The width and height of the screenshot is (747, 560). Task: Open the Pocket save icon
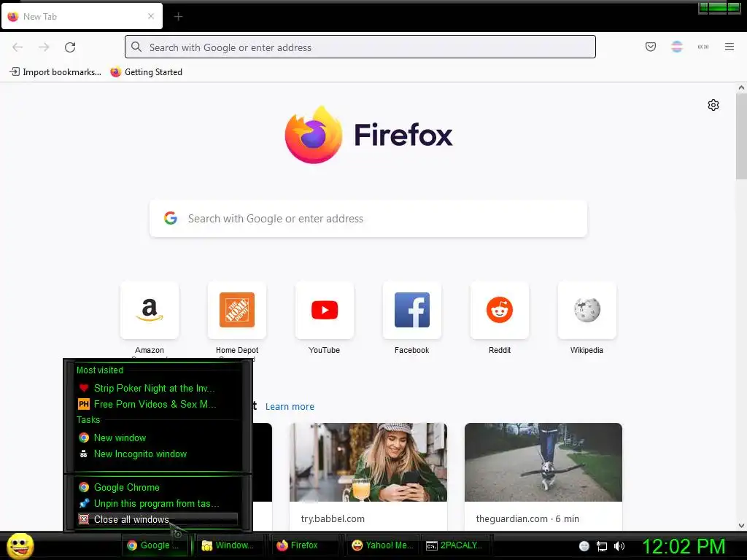650,47
